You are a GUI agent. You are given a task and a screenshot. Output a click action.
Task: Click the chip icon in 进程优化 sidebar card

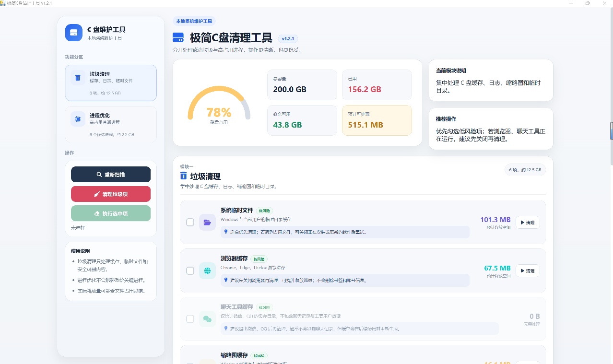coord(78,119)
